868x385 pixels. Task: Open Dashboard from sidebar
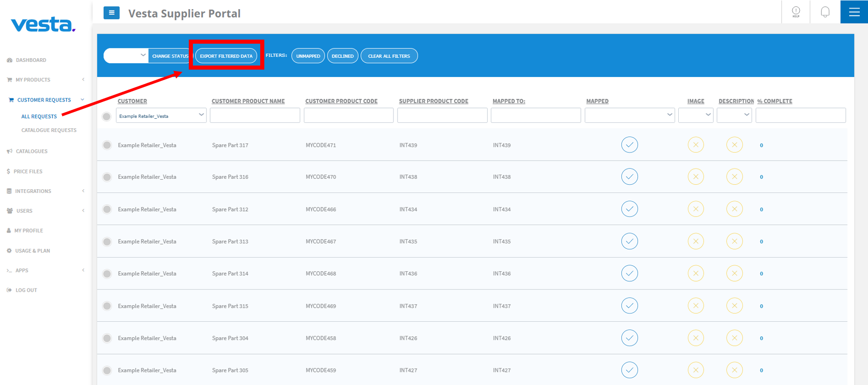31,60
